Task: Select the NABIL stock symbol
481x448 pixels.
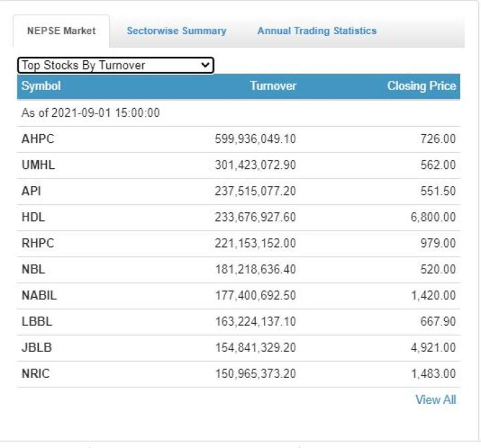Action: click(39, 295)
